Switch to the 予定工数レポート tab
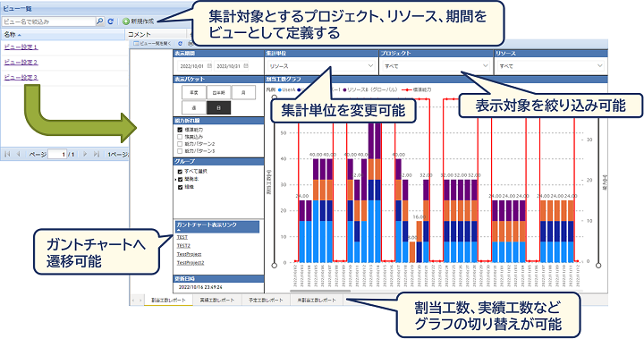Viewport: 644px width, 339px height. [266, 301]
